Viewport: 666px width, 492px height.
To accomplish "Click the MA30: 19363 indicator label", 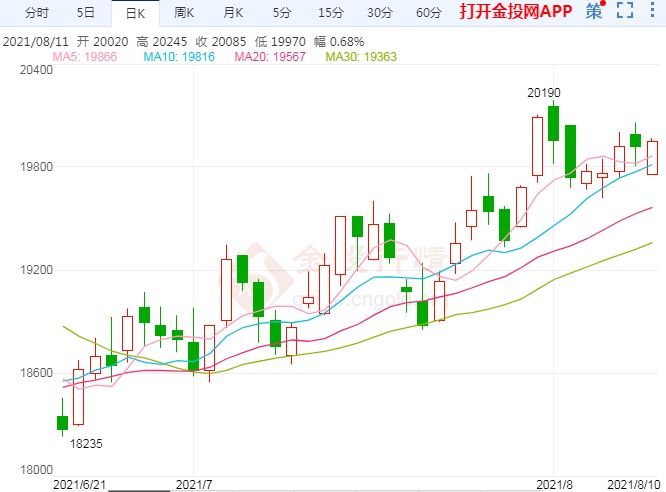I will coord(361,57).
